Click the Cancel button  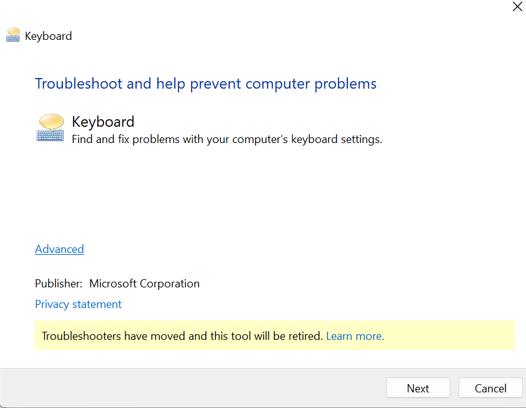pos(490,388)
